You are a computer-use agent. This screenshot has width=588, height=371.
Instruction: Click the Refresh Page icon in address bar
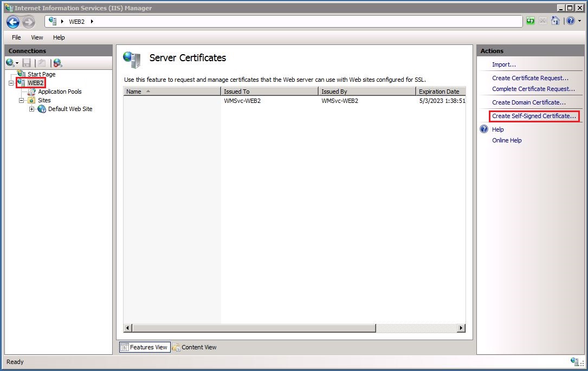click(531, 21)
